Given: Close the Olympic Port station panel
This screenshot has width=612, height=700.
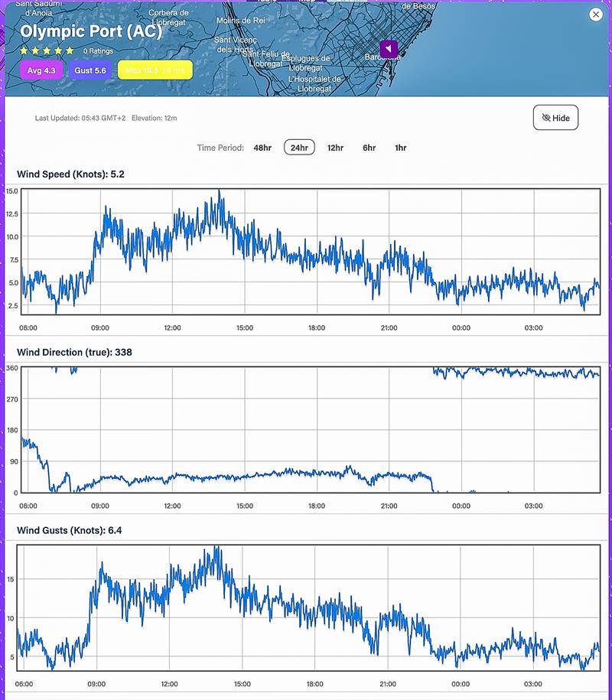Looking at the screenshot, I should (595, 15).
